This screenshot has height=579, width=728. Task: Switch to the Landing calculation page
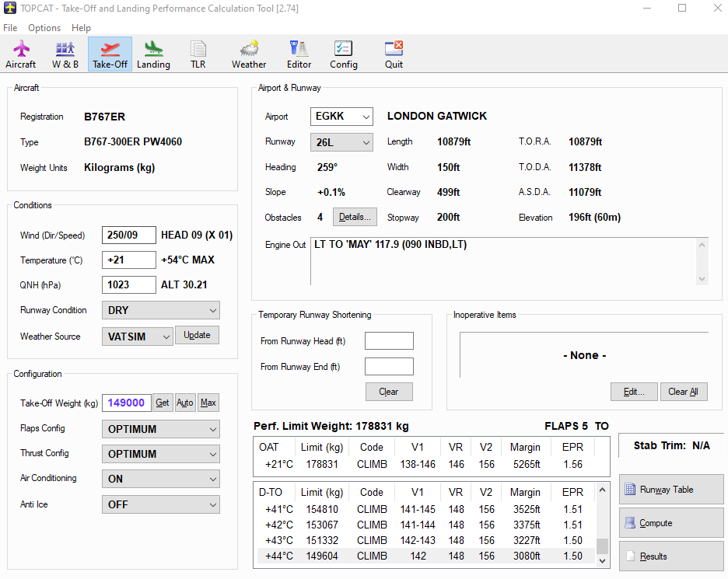[153, 53]
